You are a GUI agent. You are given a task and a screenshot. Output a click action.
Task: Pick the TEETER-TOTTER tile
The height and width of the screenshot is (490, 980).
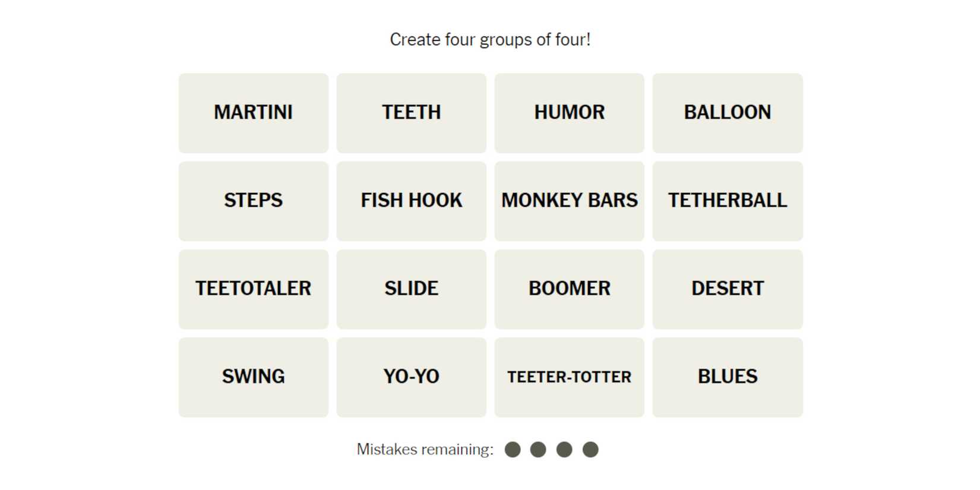[569, 377]
